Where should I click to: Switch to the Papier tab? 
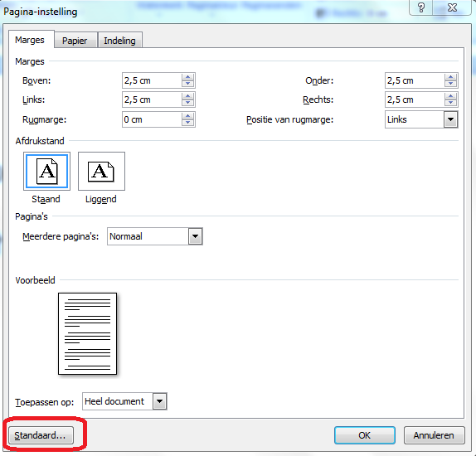tap(75, 41)
